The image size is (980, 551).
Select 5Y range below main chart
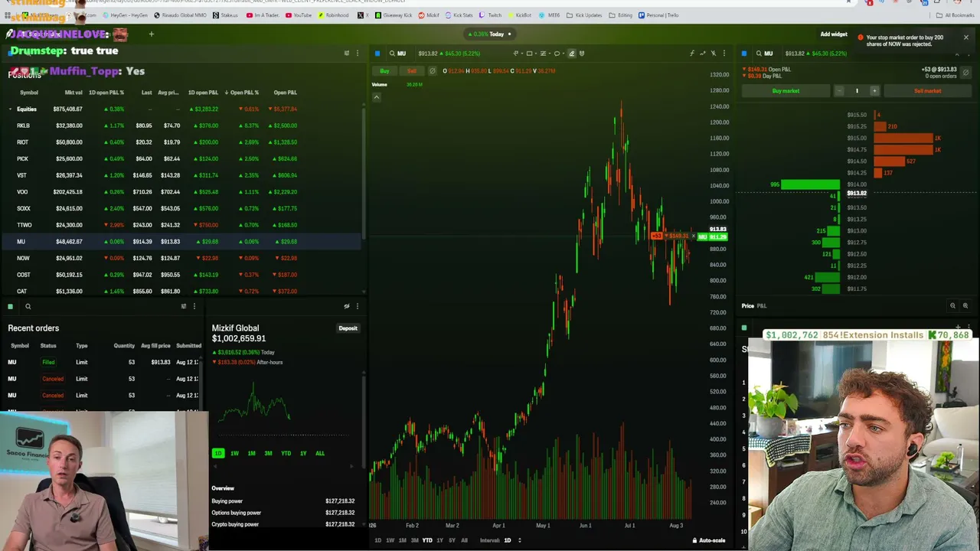tap(452, 540)
